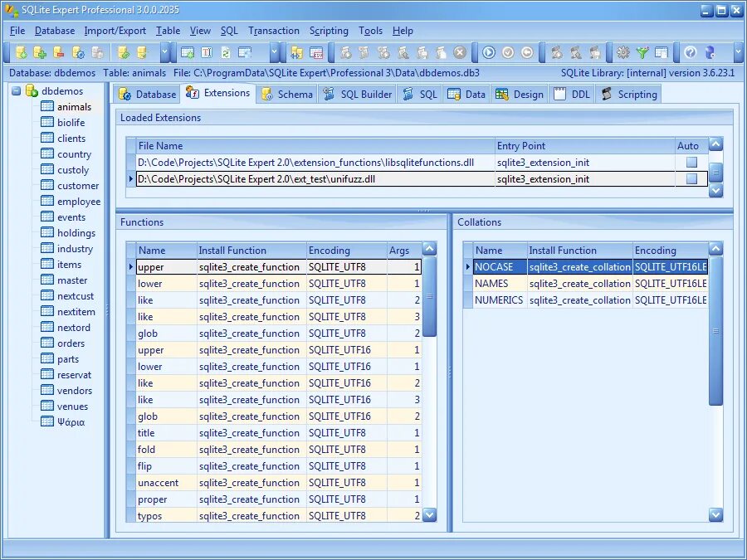This screenshot has width=747, height=560.
Task: Open the Import/Export menu
Action: tap(115, 31)
